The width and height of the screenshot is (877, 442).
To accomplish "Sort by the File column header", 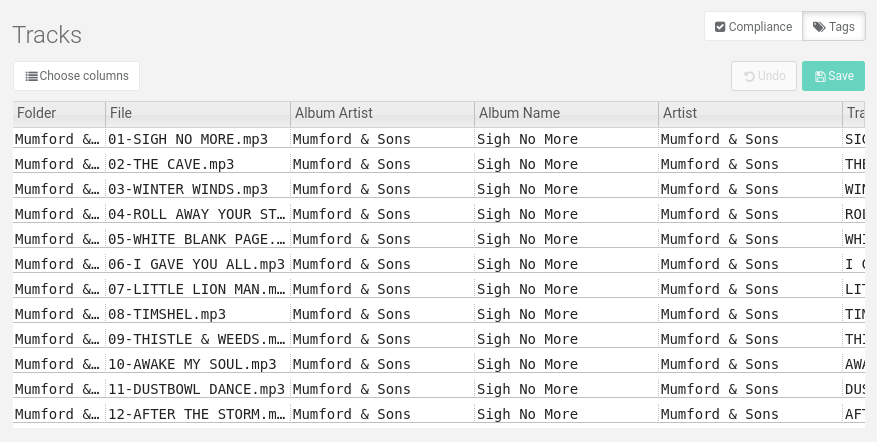I will 198,114.
